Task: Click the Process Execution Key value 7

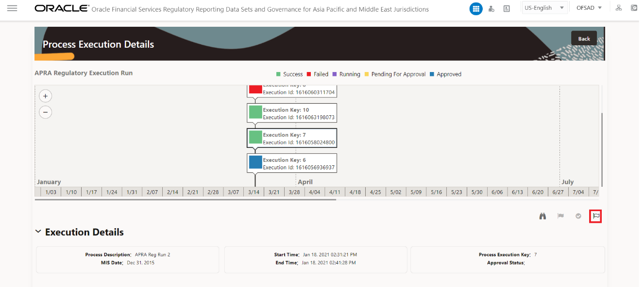Action: tap(535, 254)
